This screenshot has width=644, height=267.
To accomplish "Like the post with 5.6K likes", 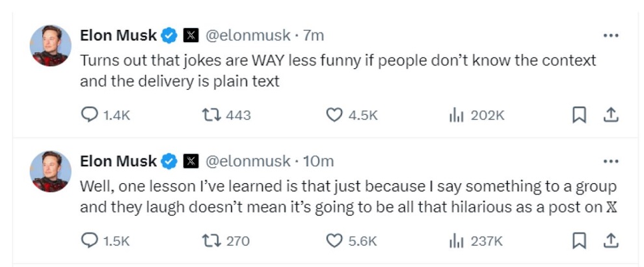I will 334,240.
